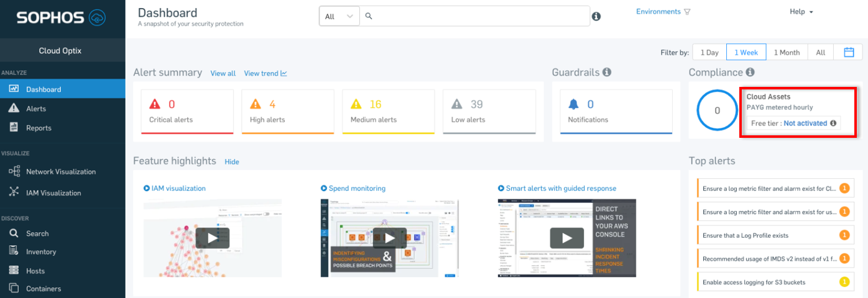Click yellow count badge on S3 buckets alert
The width and height of the screenshot is (868, 298).
[844, 282]
